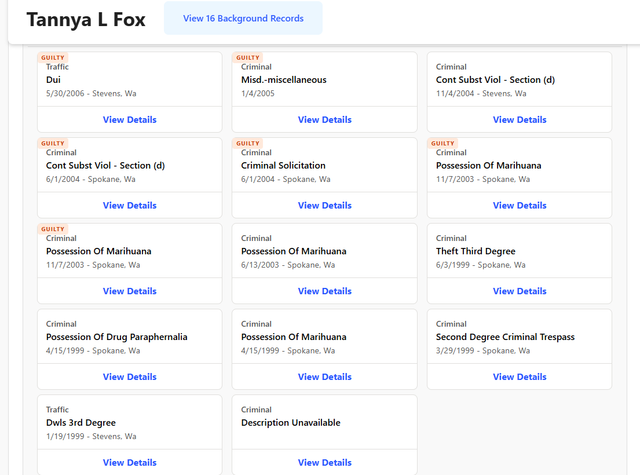Screen dimensions: 640x475
Task: Click the Criminal label on Description Unavailable card
Action: point(256,410)
